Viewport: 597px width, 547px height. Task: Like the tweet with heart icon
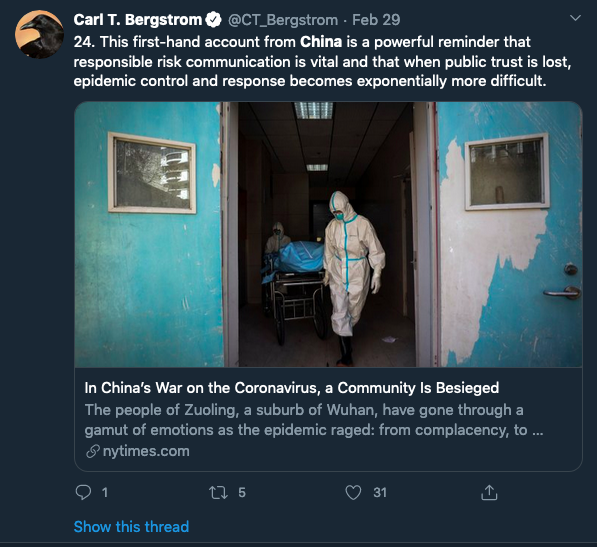[x=353, y=493]
